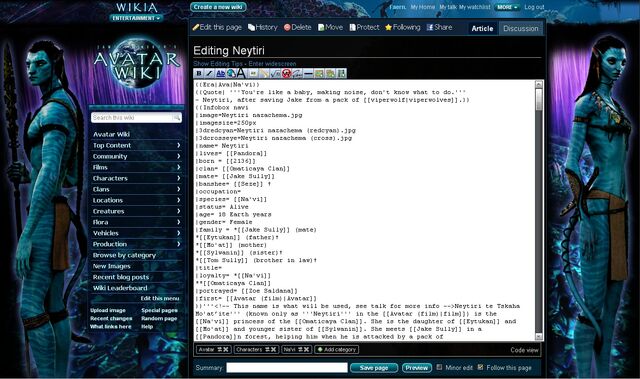The width and height of the screenshot is (640, 379).
Task: Open the MORE user menu dropdown
Action: [507, 7]
